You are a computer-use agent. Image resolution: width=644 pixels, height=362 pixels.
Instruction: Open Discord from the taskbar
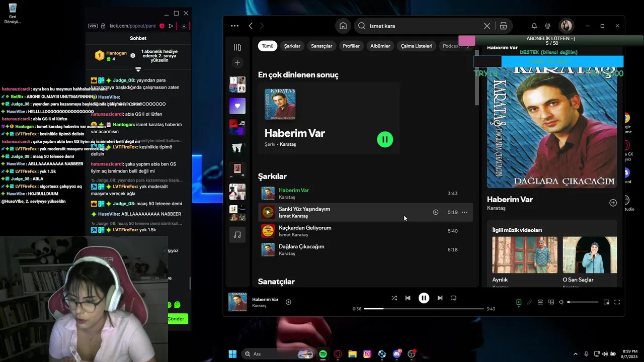click(x=397, y=354)
